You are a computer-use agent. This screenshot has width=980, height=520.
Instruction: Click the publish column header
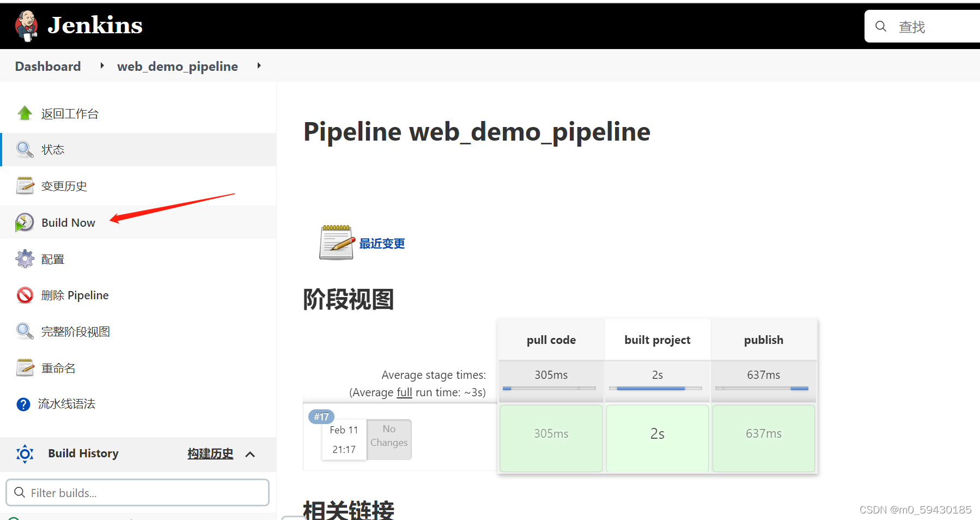pyautogui.click(x=764, y=340)
